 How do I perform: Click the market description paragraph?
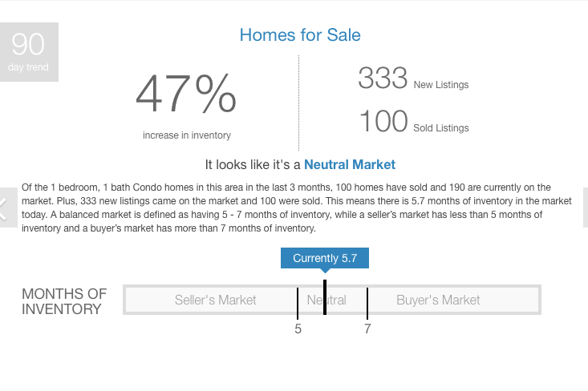tap(296, 208)
